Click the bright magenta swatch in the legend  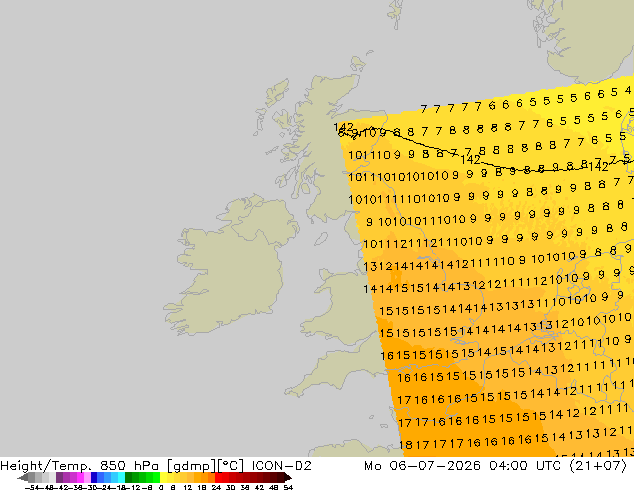[x=80, y=478]
